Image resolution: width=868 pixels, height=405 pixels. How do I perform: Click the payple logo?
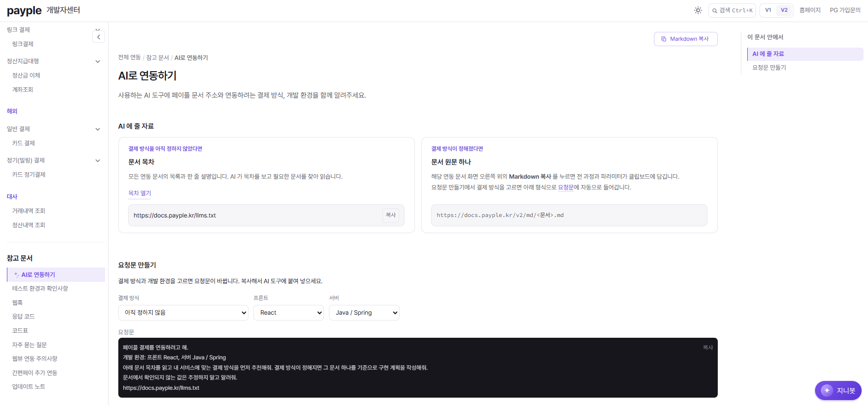[24, 10]
